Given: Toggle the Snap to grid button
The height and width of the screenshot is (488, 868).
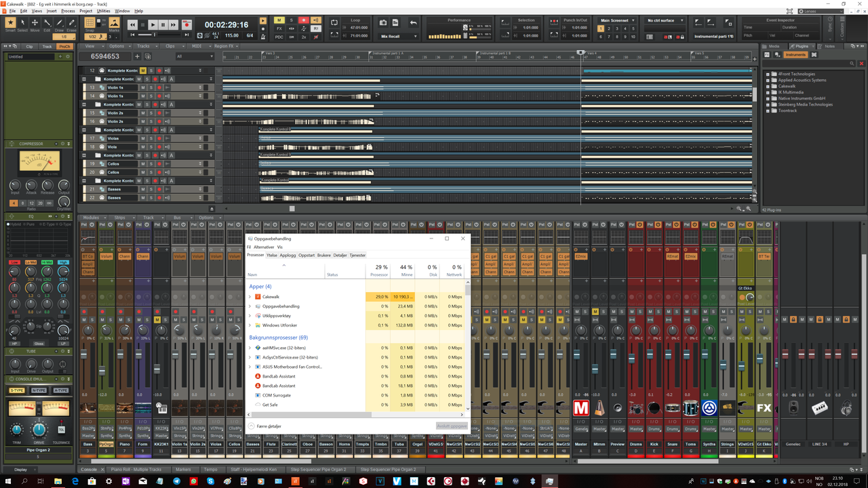Looking at the screenshot, I should [x=90, y=22].
